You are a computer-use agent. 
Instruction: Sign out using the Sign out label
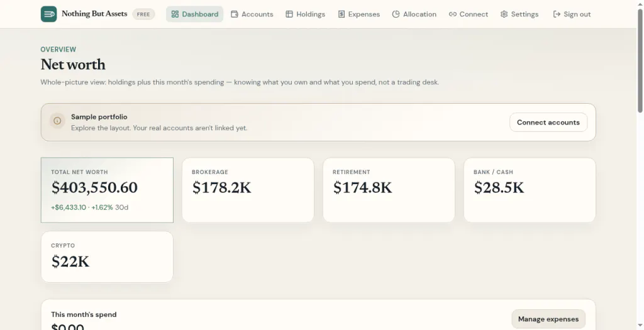(x=577, y=14)
